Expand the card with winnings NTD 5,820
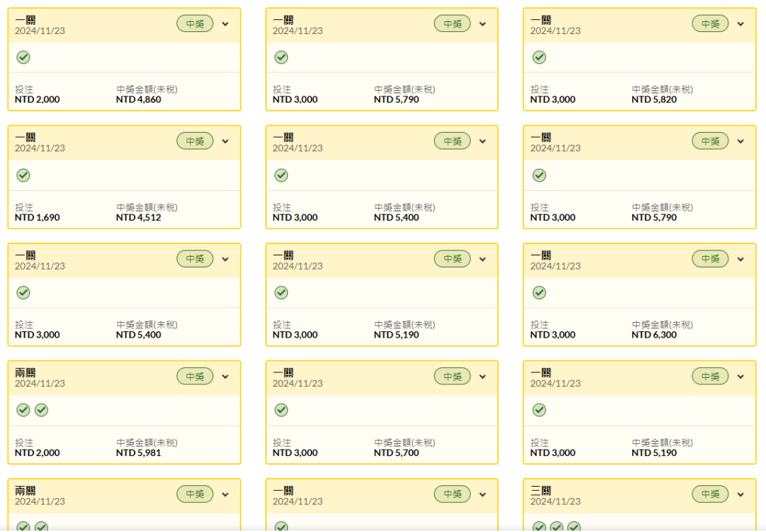This screenshot has height=532, width=766. (740, 24)
